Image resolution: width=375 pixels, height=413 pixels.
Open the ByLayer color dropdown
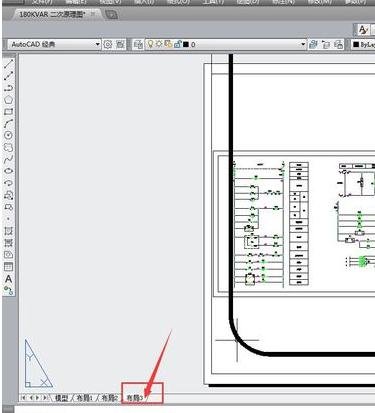(363, 44)
